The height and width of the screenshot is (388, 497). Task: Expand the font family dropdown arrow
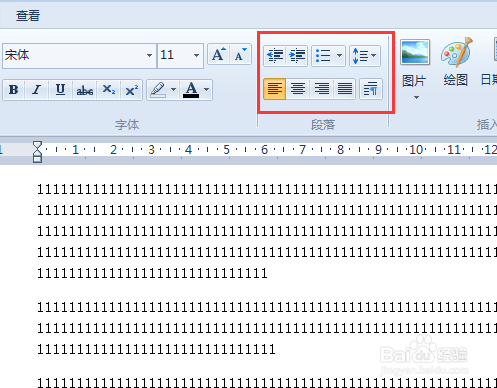[x=149, y=55]
